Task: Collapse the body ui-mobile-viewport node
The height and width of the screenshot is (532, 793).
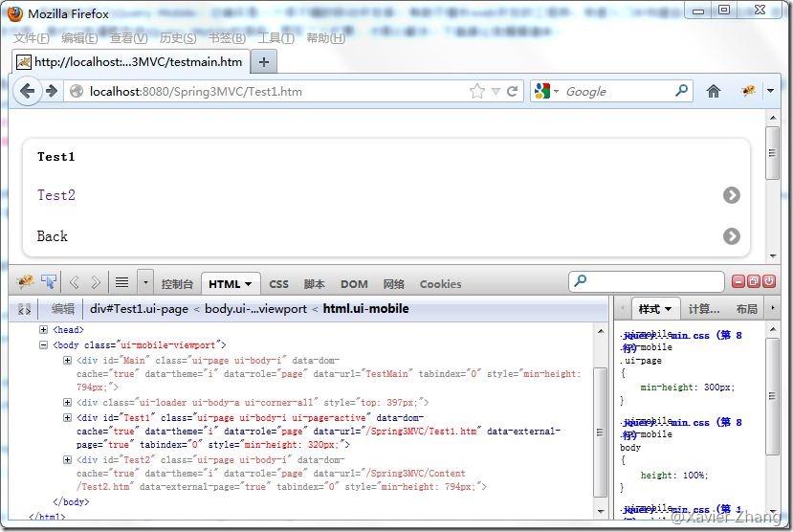Action: coord(44,344)
